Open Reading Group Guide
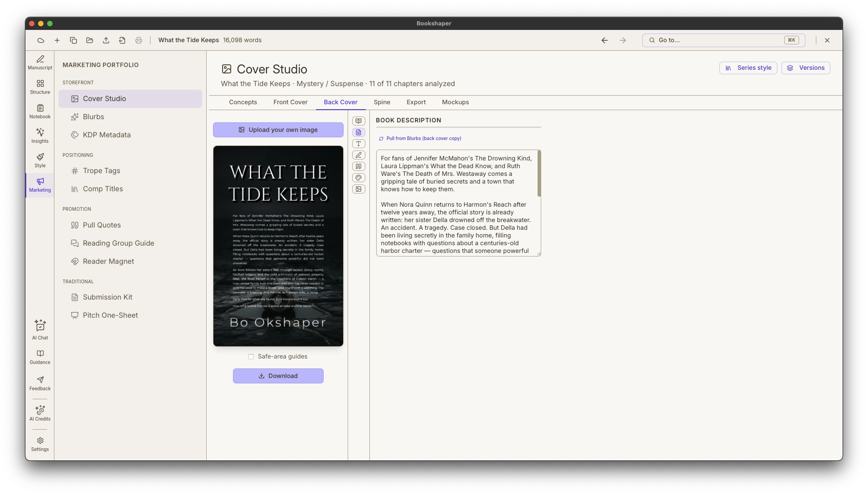The height and width of the screenshot is (494, 868). 130,243
